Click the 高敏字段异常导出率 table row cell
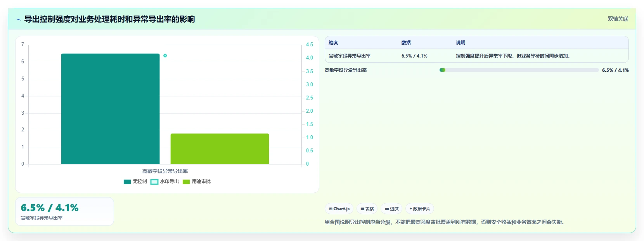 coord(350,56)
